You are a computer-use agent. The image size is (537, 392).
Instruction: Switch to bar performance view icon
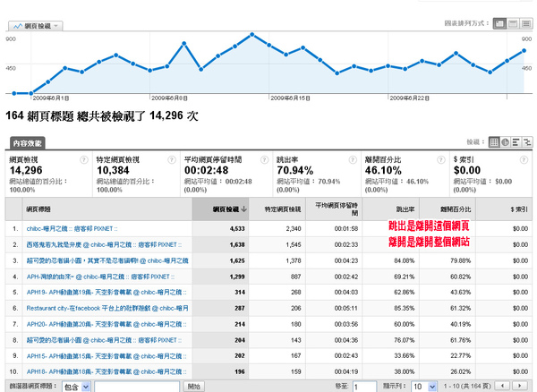516,142
